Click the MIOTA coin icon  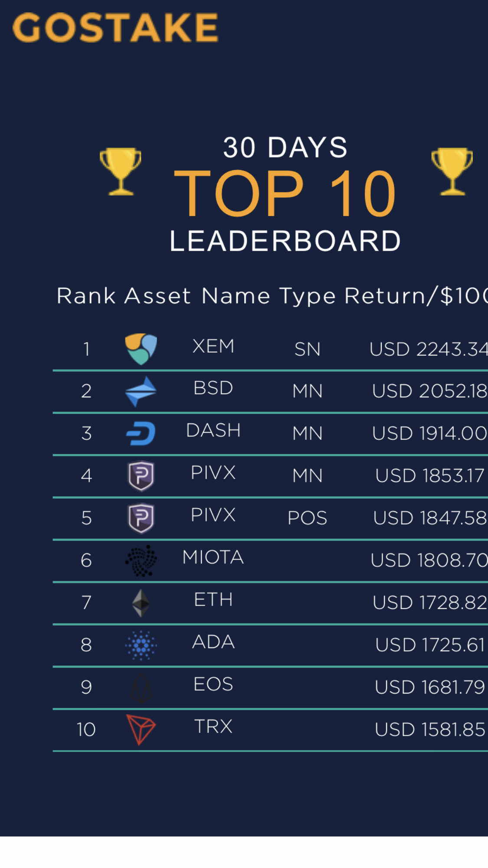[141, 560]
